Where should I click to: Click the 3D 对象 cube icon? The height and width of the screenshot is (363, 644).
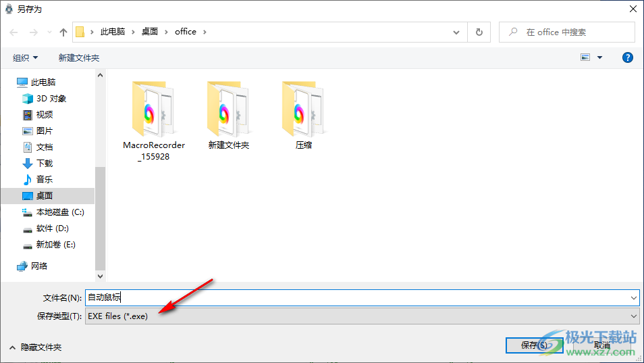28,99
